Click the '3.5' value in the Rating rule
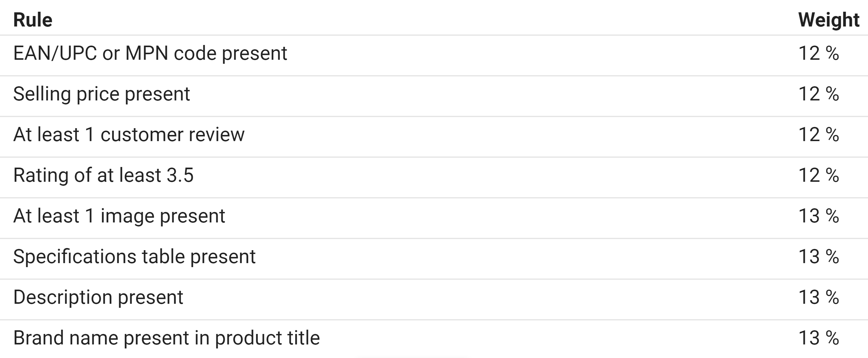The width and height of the screenshot is (868, 358). (x=180, y=175)
